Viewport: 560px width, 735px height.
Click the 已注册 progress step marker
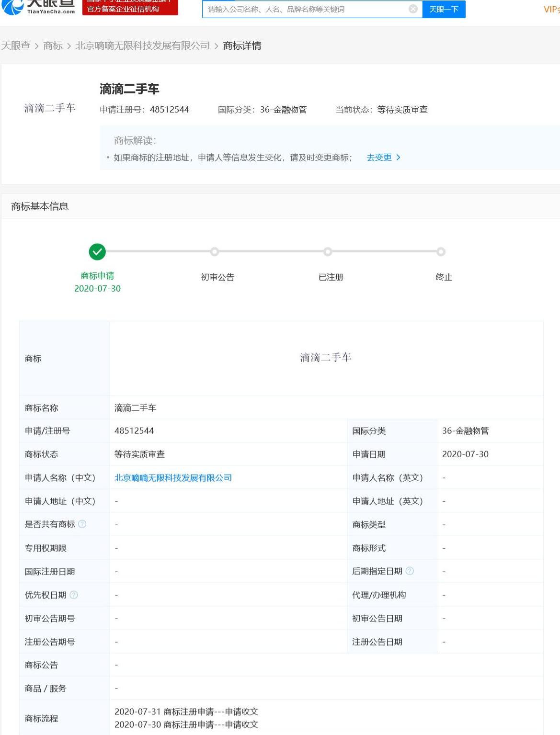click(328, 251)
